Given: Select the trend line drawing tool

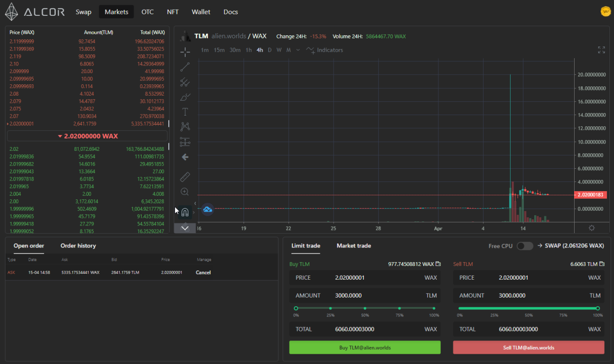Looking at the screenshot, I should [185, 66].
